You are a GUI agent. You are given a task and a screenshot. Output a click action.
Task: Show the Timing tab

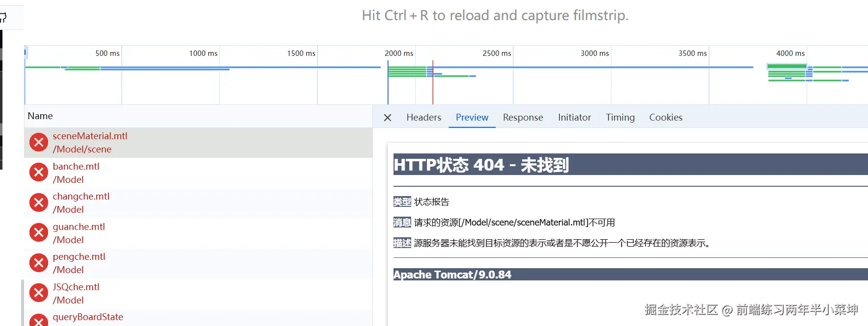point(620,118)
